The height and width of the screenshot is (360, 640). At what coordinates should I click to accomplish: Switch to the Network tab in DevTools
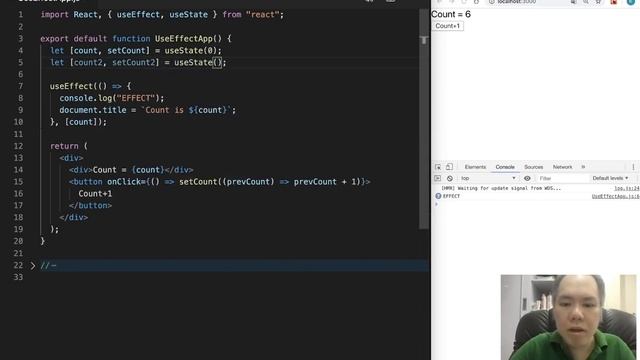click(562, 167)
